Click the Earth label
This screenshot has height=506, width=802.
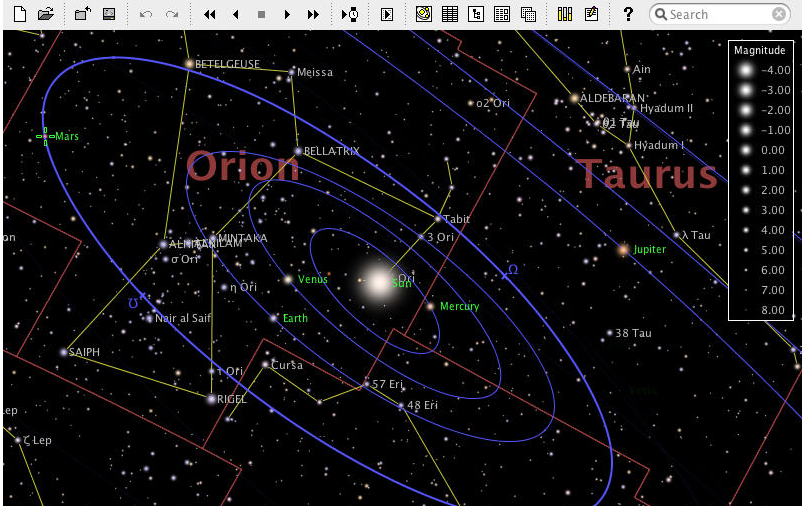click(x=295, y=318)
